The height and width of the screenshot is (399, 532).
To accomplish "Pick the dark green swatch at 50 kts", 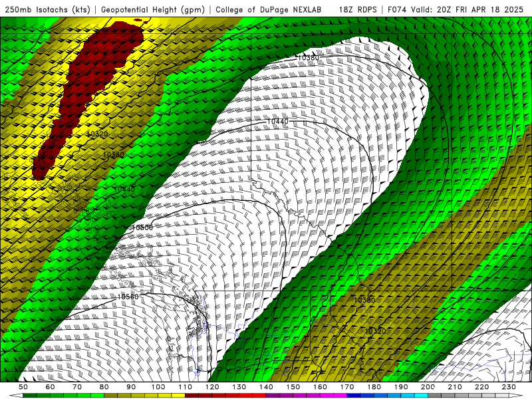I will (30, 396).
